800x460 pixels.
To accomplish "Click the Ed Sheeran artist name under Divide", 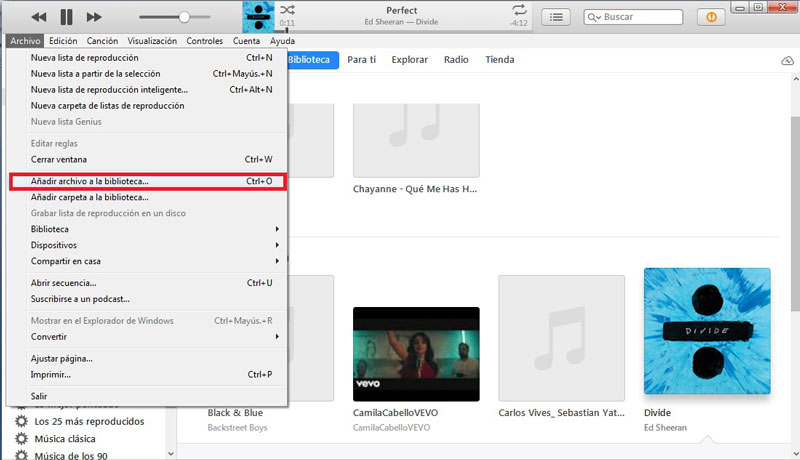I will pos(665,427).
